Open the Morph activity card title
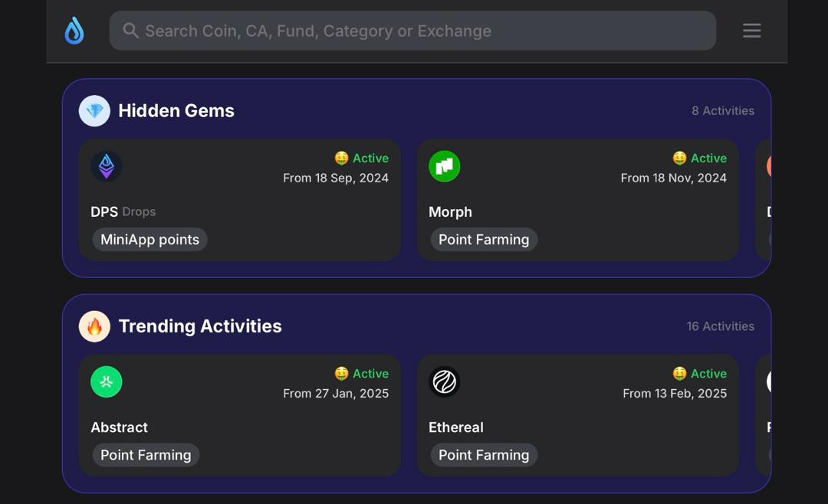 point(450,212)
